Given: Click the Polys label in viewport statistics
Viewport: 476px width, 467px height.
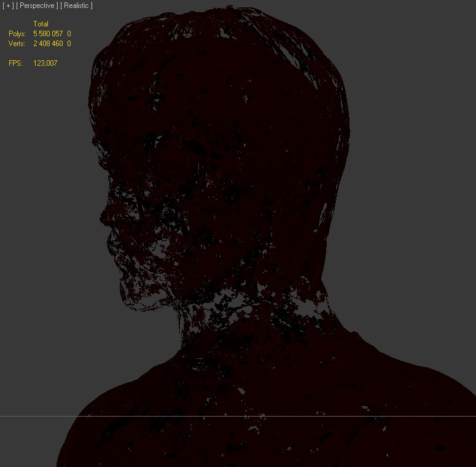Looking at the screenshot, I should pos(17,34).
